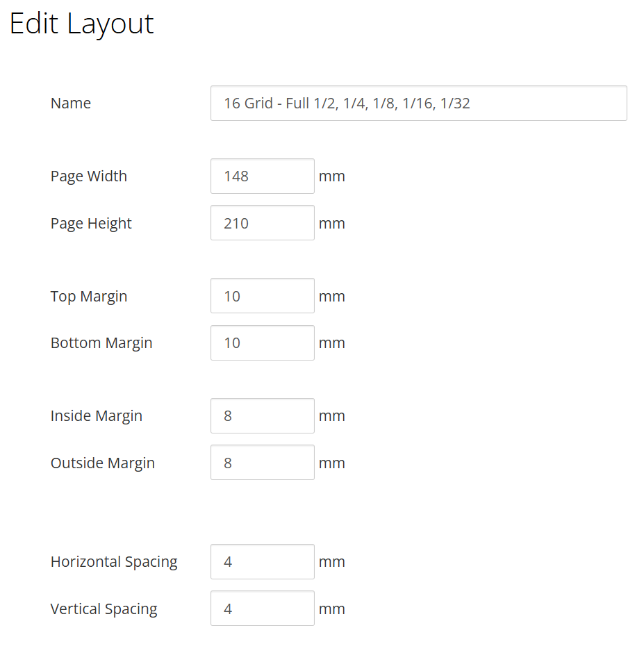The width and height of the screenshot is (644, 653).
Task: Click the Page Width label text
Action: coord(89,176)
